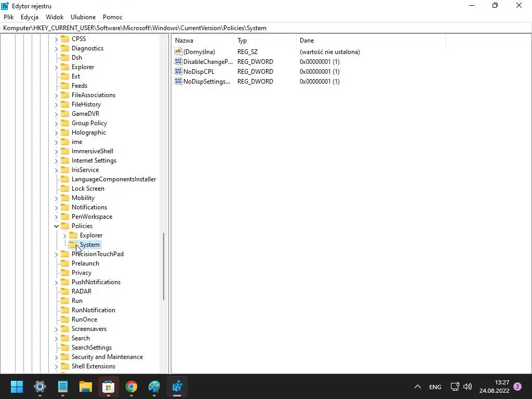
Task: Switch the ENG input language
Action: [x=435, y=387]
